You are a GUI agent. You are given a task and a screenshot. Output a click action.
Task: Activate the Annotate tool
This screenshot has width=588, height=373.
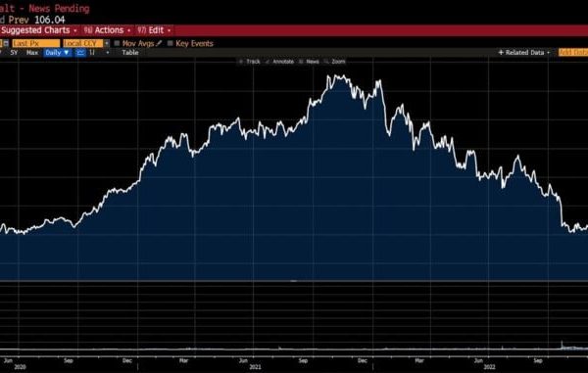[279, 62]
